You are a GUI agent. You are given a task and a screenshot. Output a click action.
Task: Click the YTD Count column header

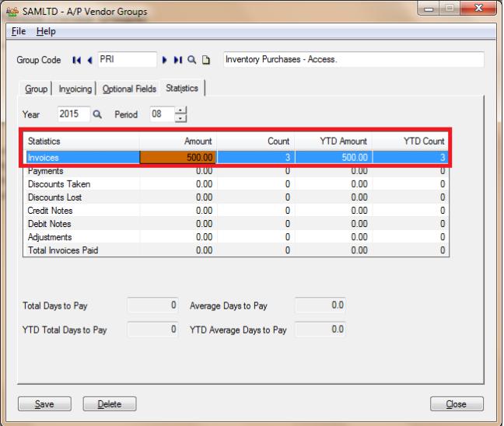(x=411, y=141)
